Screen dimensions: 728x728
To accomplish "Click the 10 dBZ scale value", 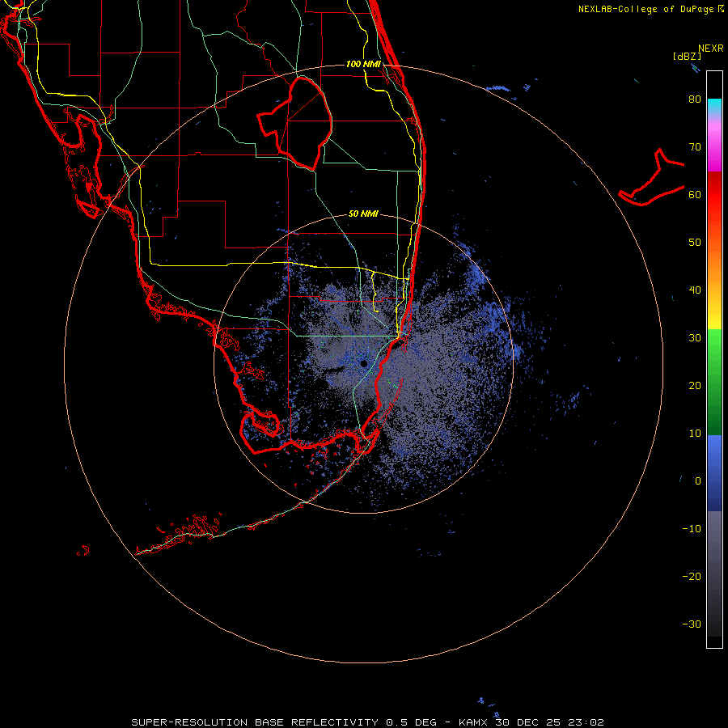I will click(695, 434).
